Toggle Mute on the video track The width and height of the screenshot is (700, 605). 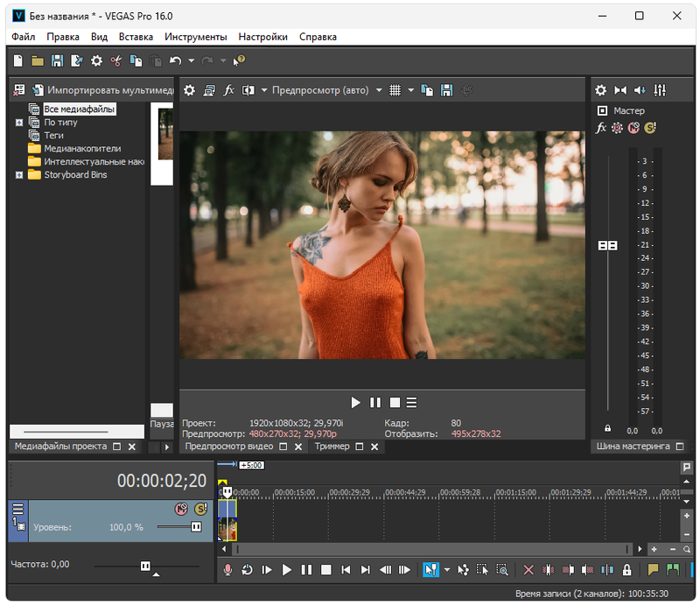click(x=182, y=509)
